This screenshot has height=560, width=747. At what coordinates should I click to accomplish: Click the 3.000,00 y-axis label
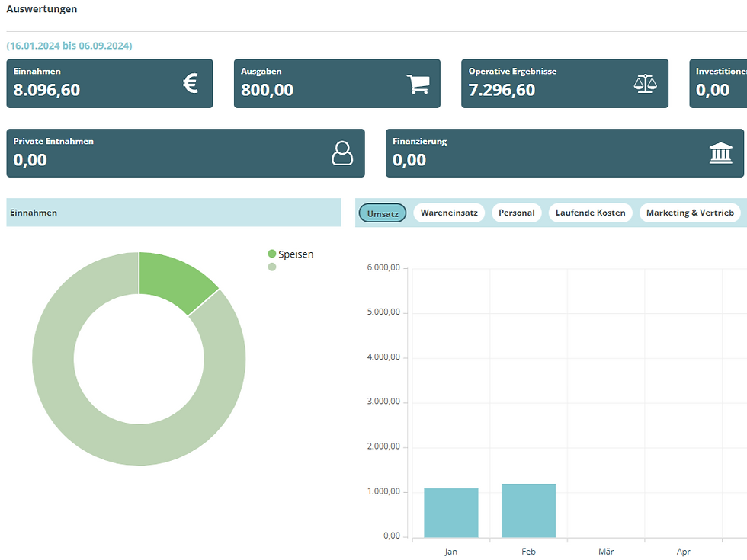coord(383,402)
